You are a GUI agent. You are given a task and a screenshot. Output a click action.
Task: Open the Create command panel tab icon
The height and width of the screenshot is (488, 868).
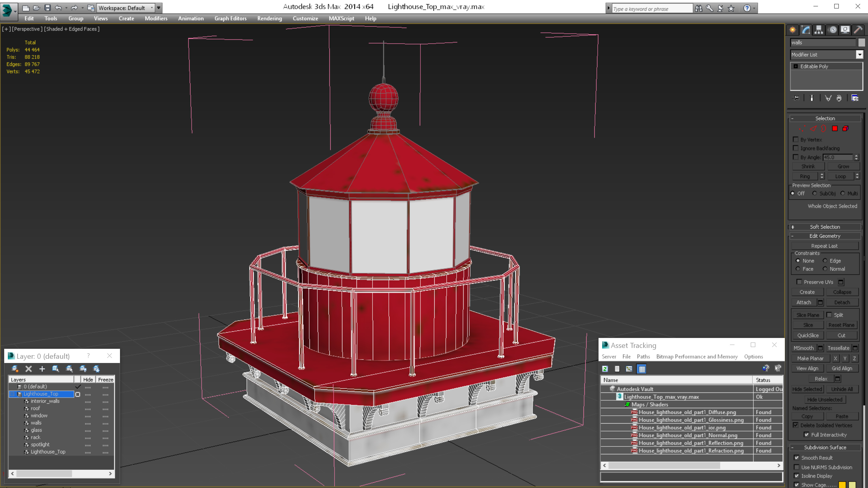[x=793, y=30]
